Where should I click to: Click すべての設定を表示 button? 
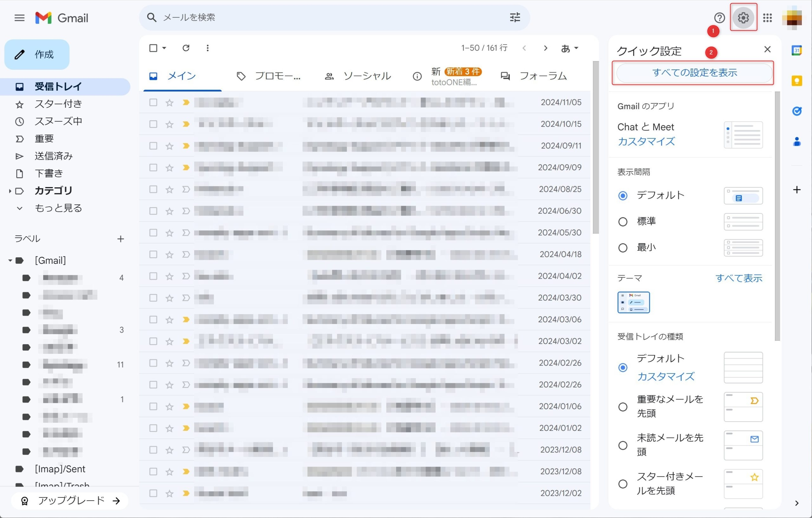[694, 73]
